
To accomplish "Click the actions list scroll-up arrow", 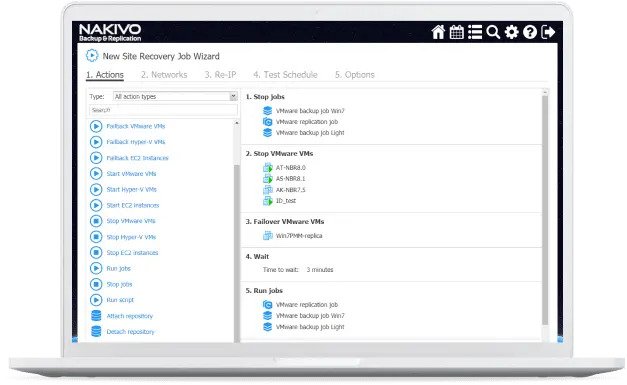I will coord(237,123).
